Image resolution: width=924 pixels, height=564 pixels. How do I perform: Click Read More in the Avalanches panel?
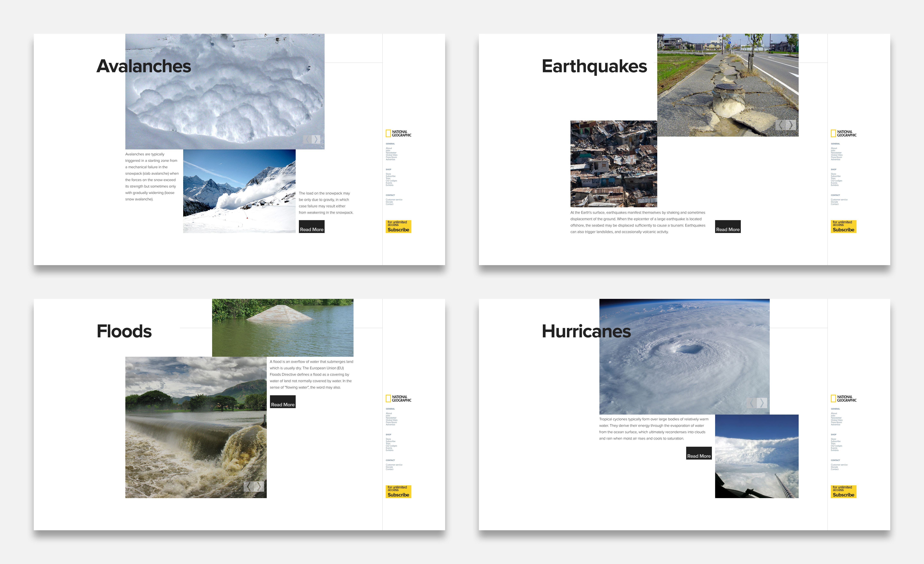312,227
